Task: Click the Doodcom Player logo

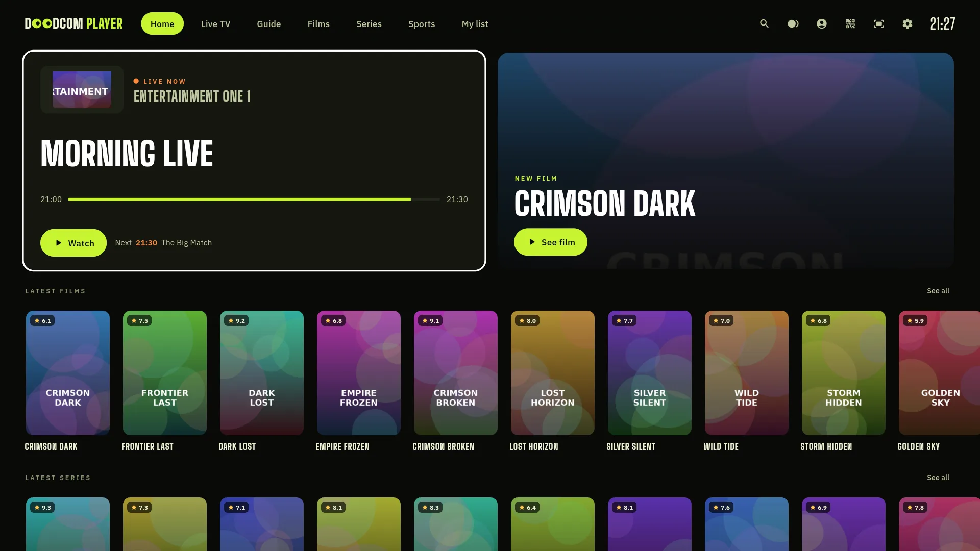Action: (x=73, y=23)
